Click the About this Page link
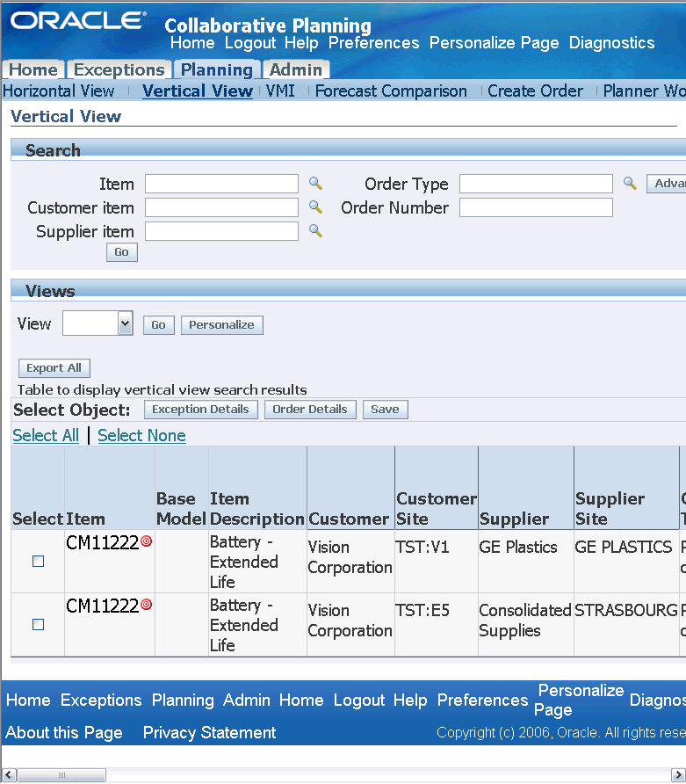 click(x=64, y=732)
